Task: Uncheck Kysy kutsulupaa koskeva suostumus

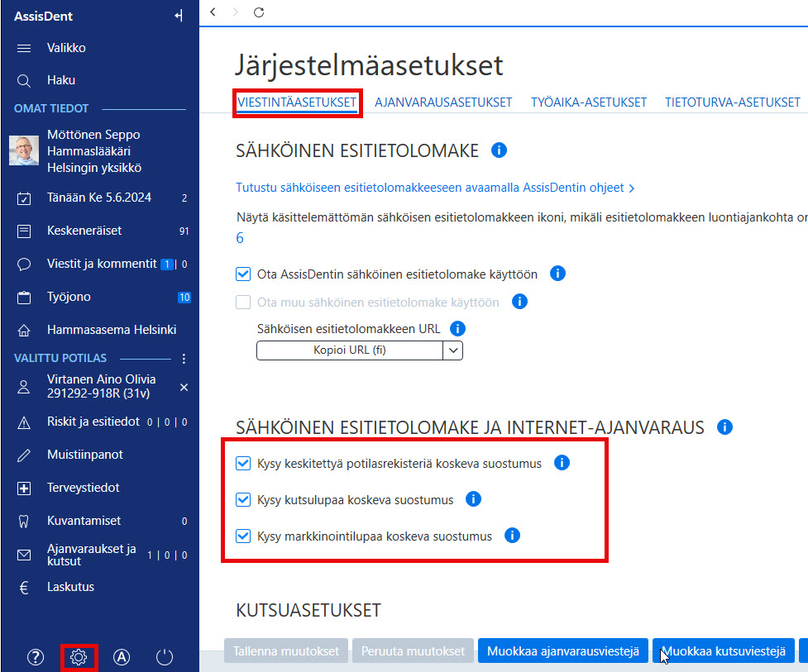Action: [x=243, y=499]
